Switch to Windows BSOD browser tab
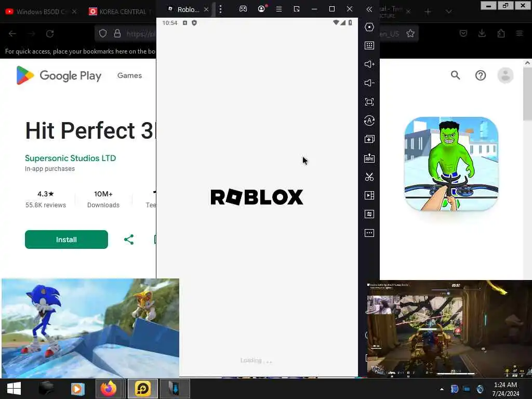The width and height of the screenshot is (532, 399). point(41,11)
